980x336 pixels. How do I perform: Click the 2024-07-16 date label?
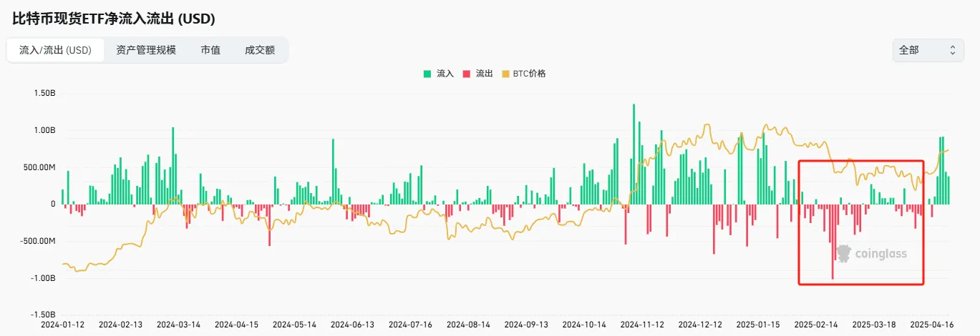(409, 325)
